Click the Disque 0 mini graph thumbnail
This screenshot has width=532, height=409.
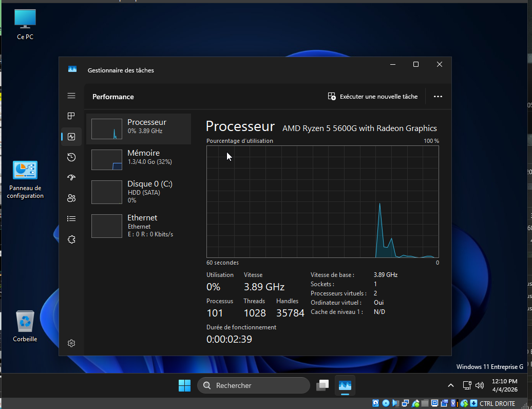coord(106,192)
